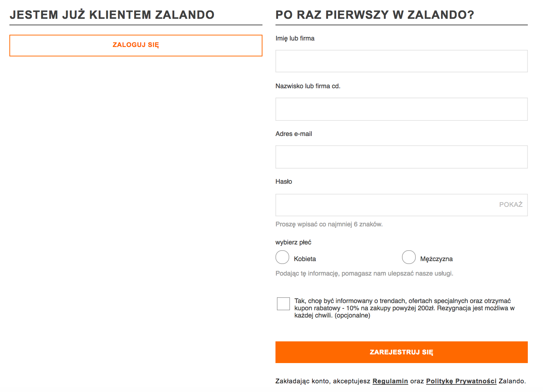Show the password with POKAŻ
543x392 pixels.
(510, 205)
